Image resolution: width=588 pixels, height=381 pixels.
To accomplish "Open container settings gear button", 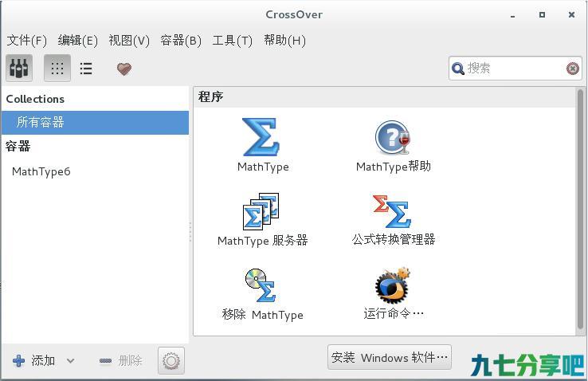I will click(171, 361).
